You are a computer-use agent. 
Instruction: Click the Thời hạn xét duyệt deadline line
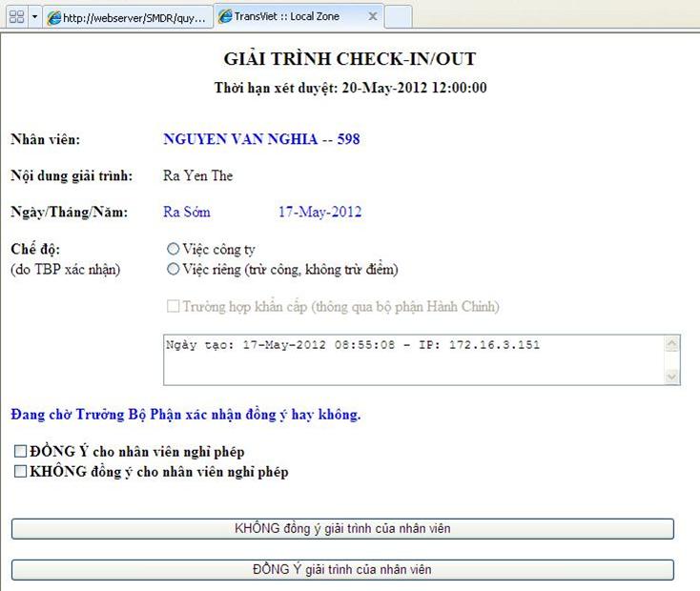[x=350, y=88]
